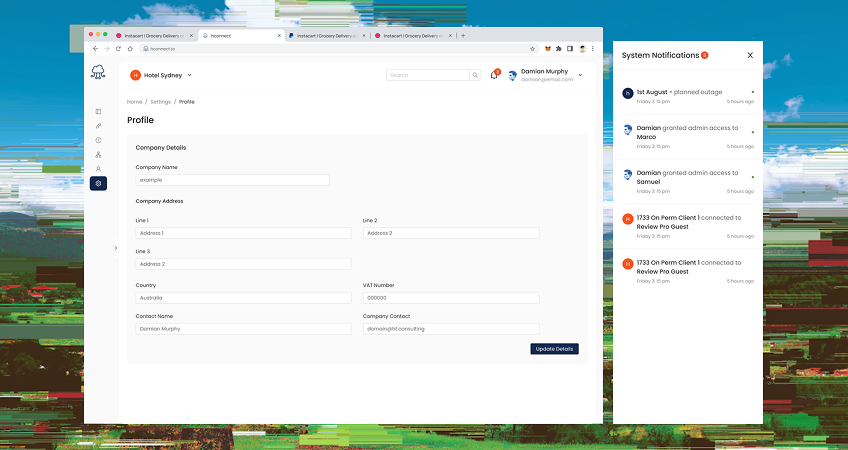Open the 1st August planned outage notification
The width and height of the screenshot is (848, 450).
(x=688, y=96)
